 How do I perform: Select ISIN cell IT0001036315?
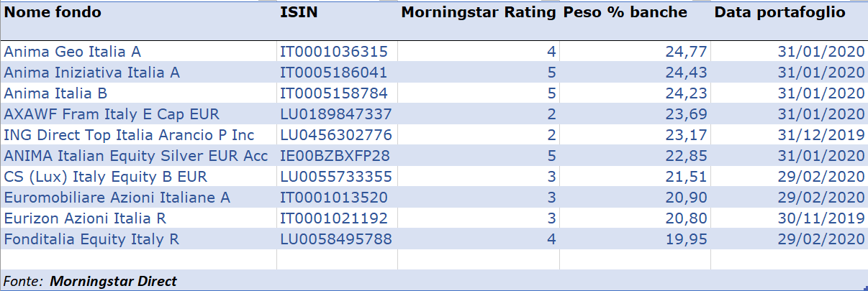click(334, 52)
